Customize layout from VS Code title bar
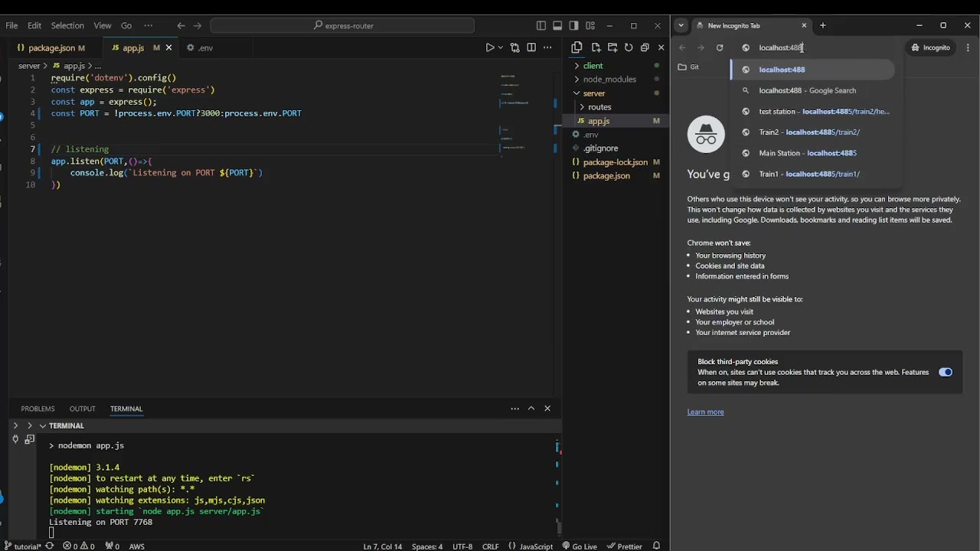 (x=590, y=25)
